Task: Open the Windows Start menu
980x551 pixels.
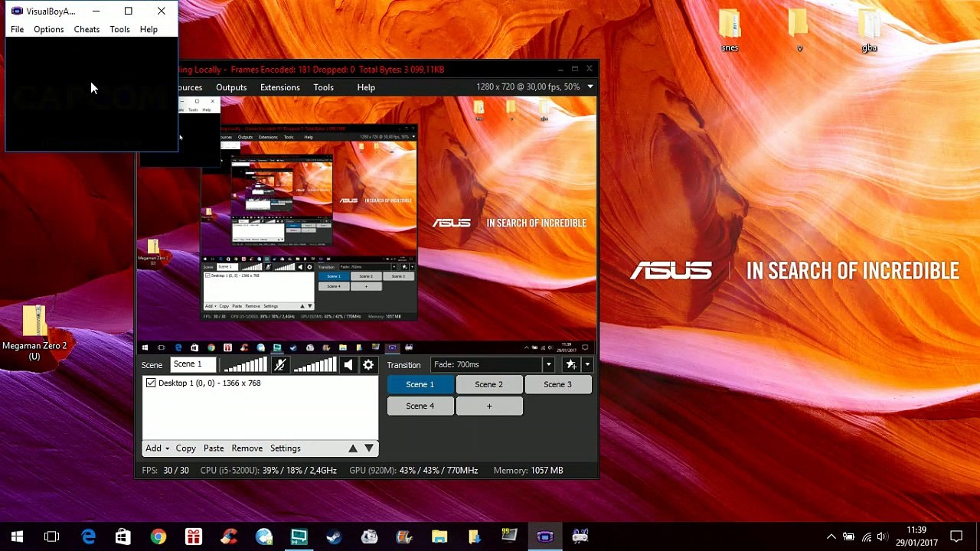Action: tap(17, 536)
